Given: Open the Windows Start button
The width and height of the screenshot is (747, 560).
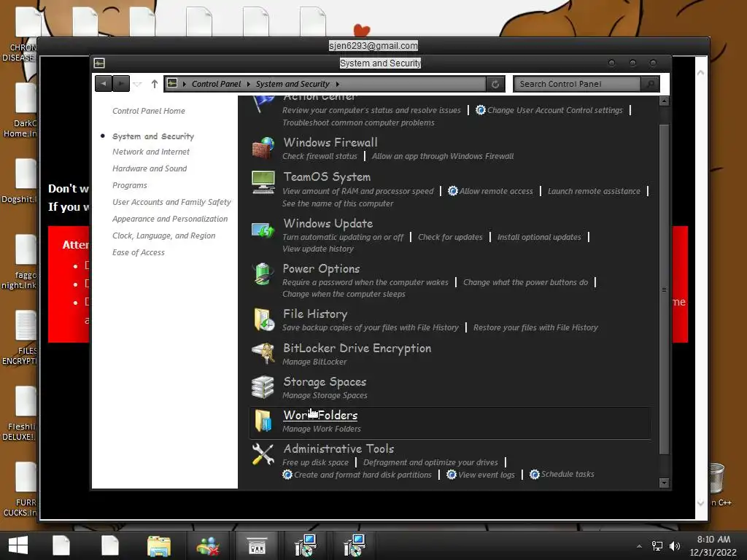Looking at the screenshot, I should pyautogui.click(x=18, y=545).
